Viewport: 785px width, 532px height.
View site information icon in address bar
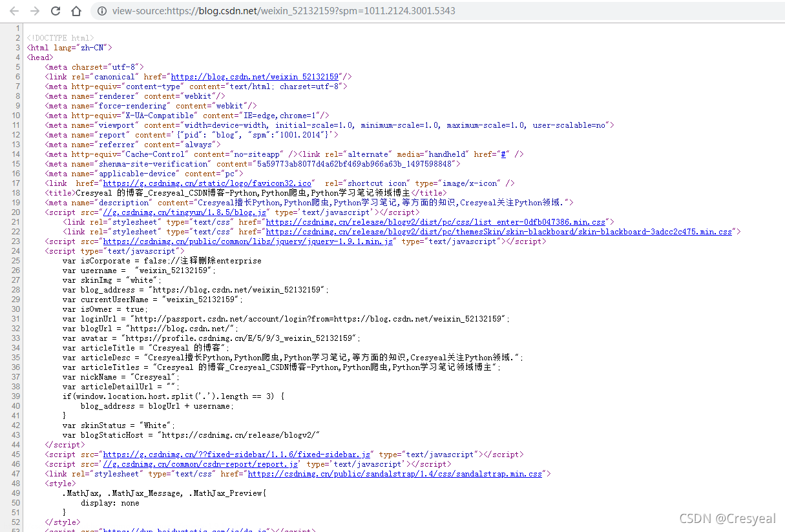101,11
